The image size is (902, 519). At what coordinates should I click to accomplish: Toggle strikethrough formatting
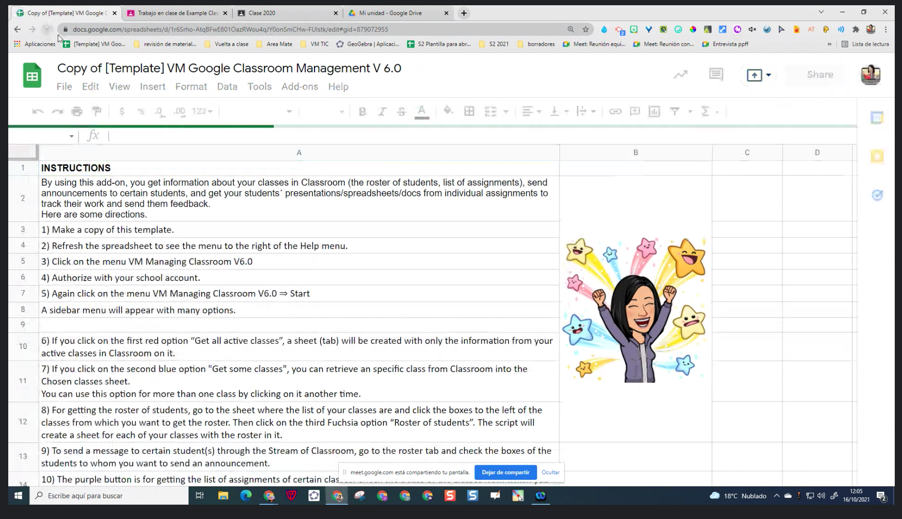coord(402,112)
